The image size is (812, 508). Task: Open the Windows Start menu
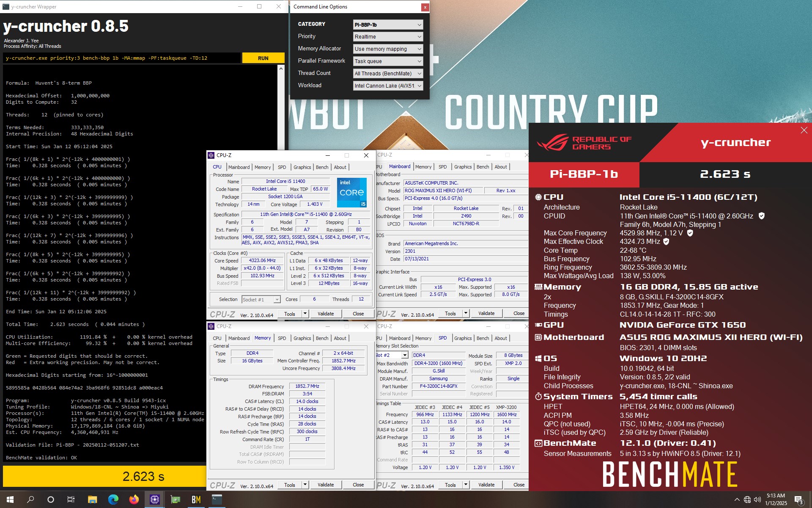click(10, 500)
